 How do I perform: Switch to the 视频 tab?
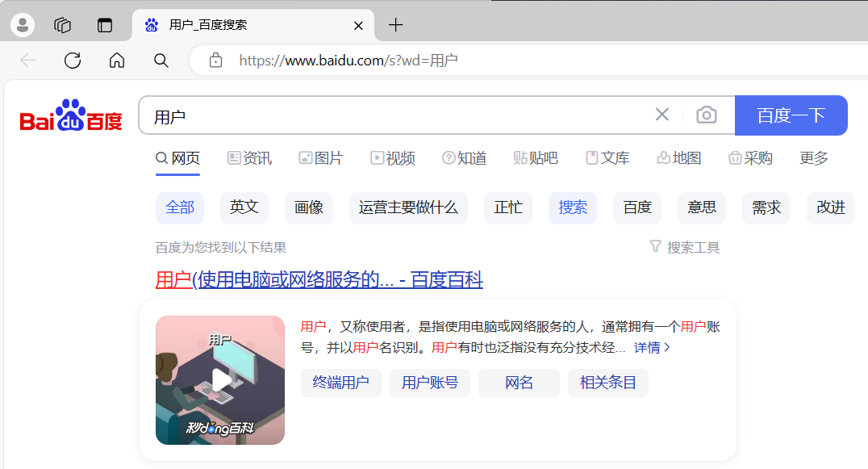click(393, 159)
